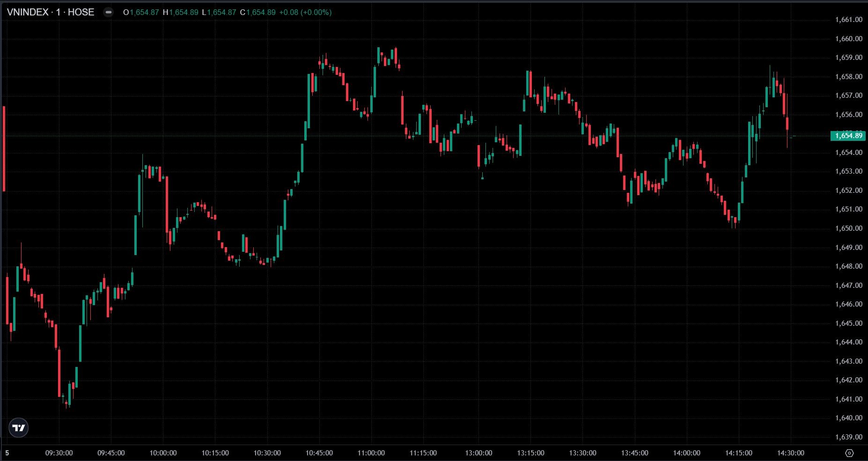Image resolution: width=868 pixels, height=461 pixels.
Task: Click the 09:30:00 time axis label
Action: (x=59, y=453)
